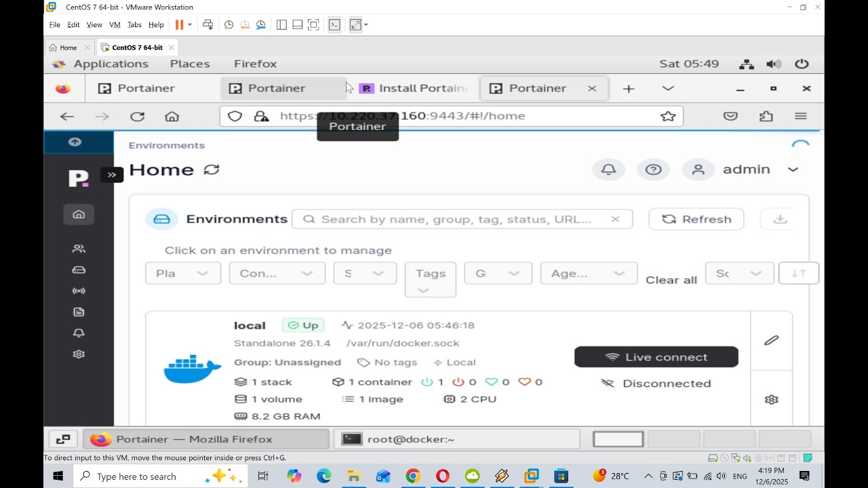Click the Clear all filters link

(x=671, y=280)
